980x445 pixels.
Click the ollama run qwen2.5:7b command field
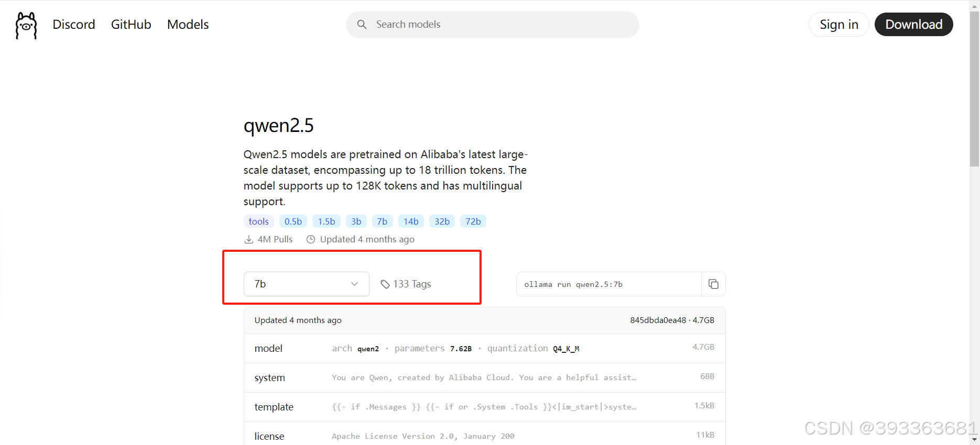point(609,284)
